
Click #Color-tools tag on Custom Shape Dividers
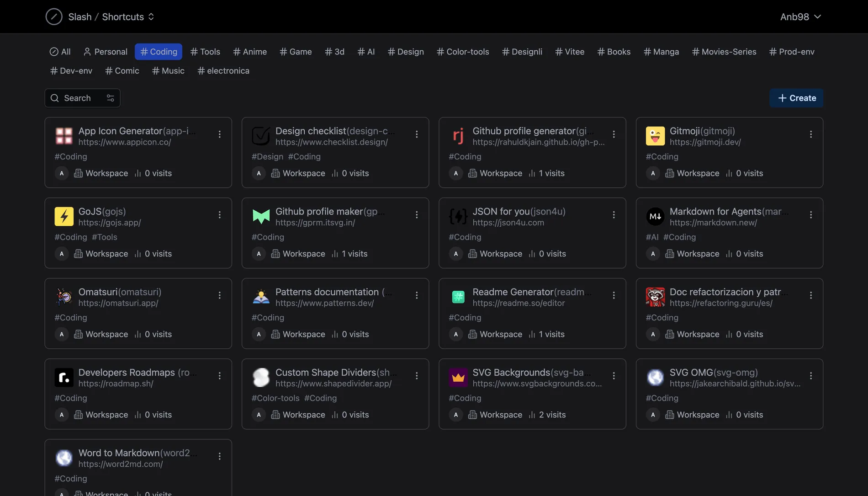[276, 398]
